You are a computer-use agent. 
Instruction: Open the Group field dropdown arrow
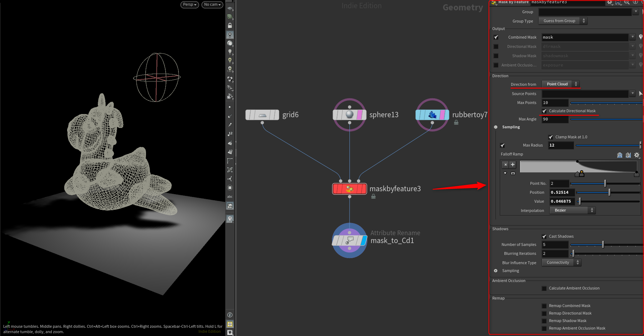point(636,12)
